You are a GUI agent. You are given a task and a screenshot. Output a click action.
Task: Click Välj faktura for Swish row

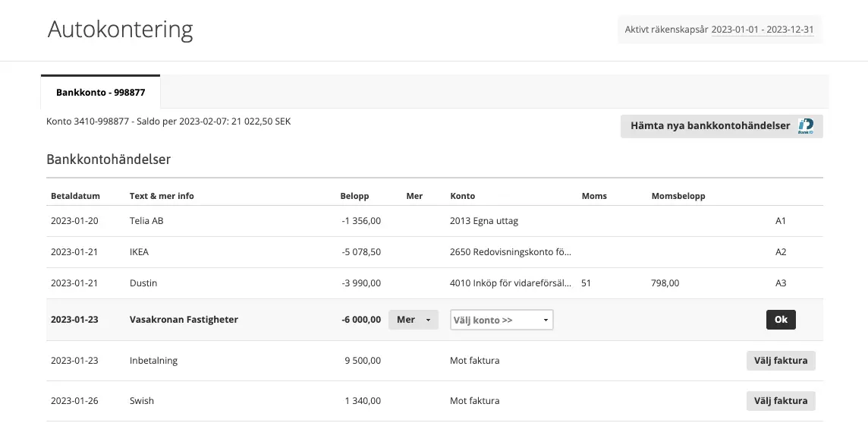780,401
